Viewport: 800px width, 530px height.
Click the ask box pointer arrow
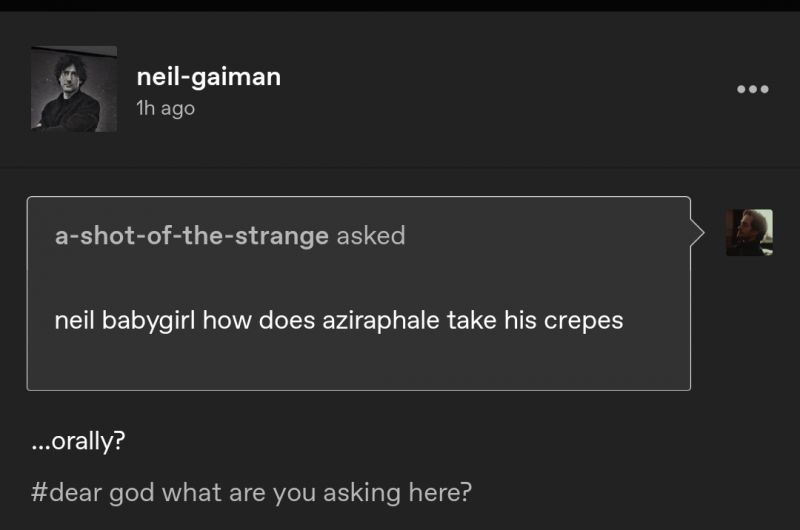click(697, 233)
